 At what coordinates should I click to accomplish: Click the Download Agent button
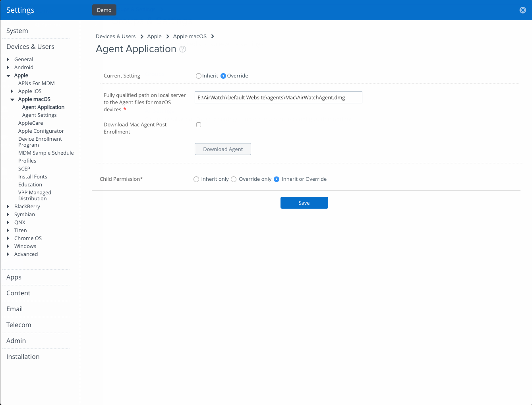(x=223, y=149)
